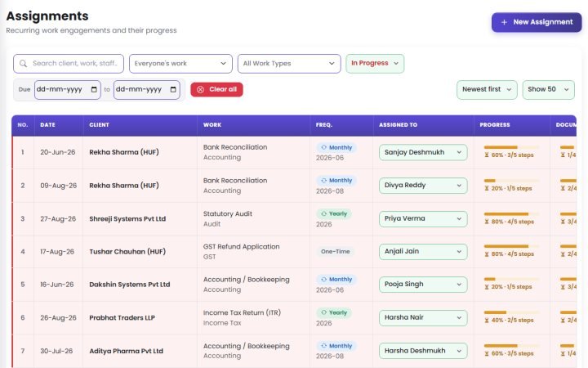
Task: Click date 30-Jul-26 cell
Action: (x=56, y=351)
